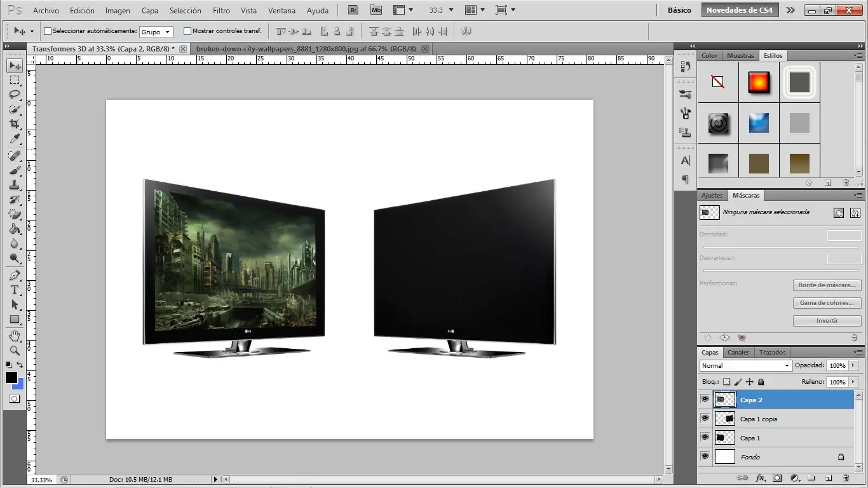The height and width of the screenshot is (488, 868).
Task: Select the Brush tool
Action: (15, 170)
